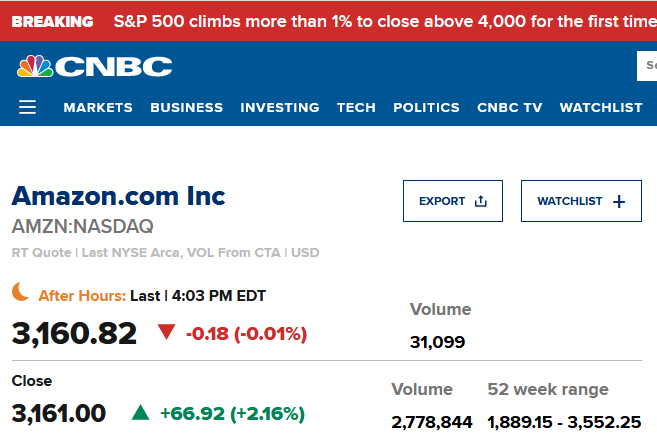Open Watchlist in the top navigation

pos(600,108)
